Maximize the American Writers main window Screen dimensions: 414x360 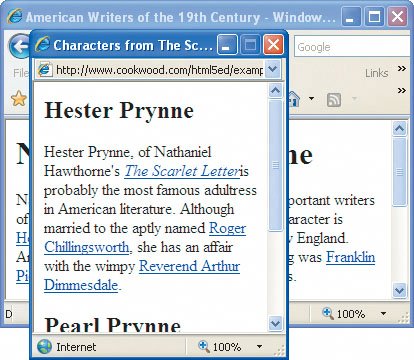374,16
